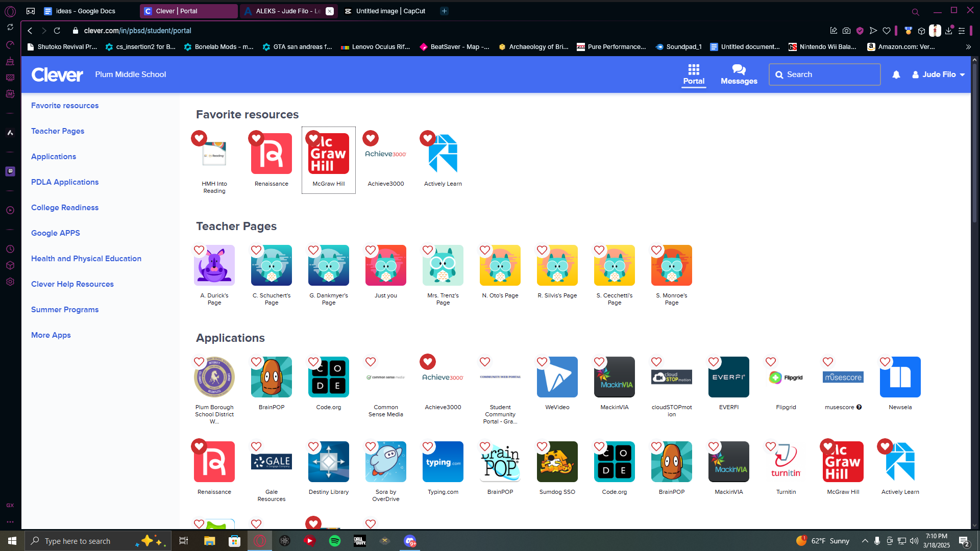This screenshot has width=980, height=551.
Task: Launch Achieve3000 from Favorite resources
Action: coord(386,154)
